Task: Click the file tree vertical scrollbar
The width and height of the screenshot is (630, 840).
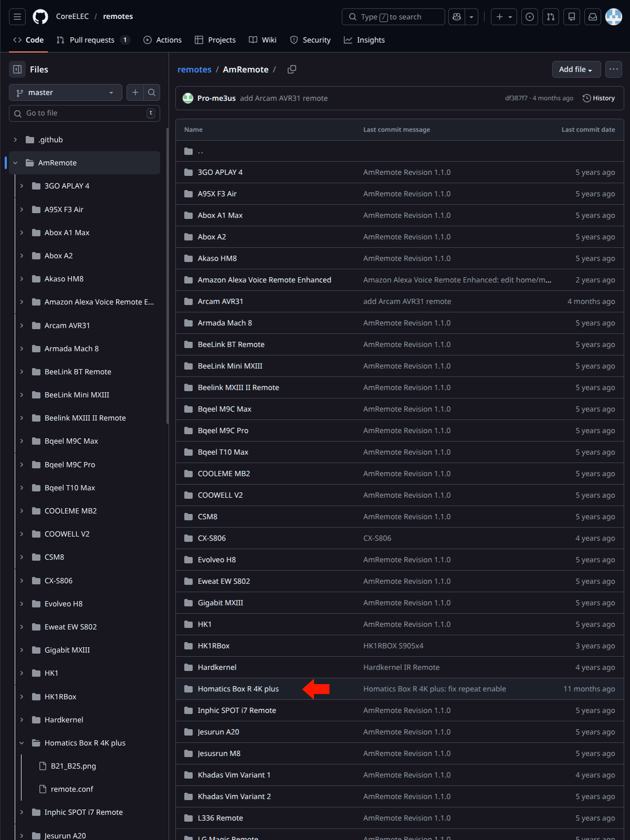Action: click(167, 276)
